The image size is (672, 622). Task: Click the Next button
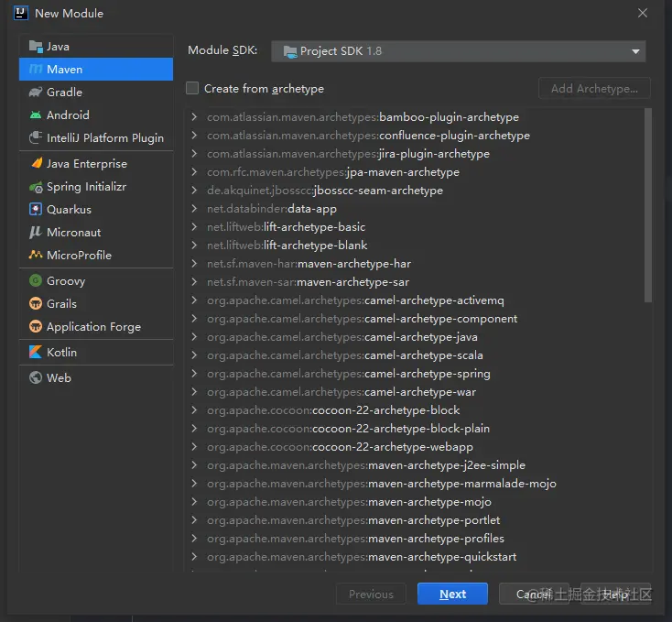(452, 595)
